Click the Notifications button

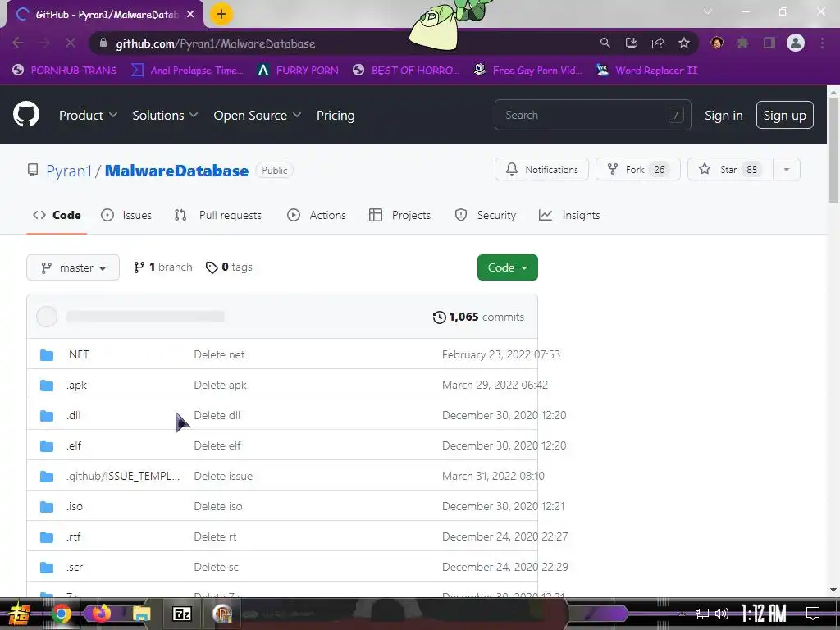pyautogui.click(x=541, y=169)
